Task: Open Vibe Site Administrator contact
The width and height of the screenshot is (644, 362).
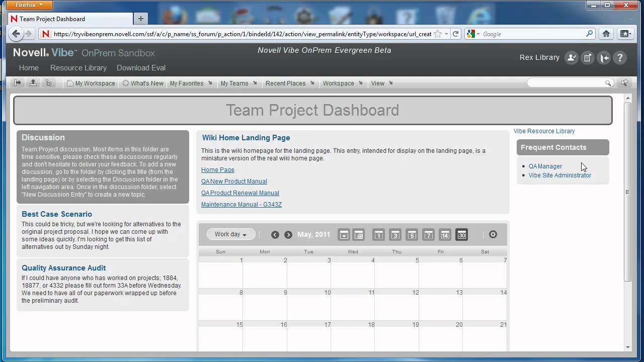Action: point(560,175)
